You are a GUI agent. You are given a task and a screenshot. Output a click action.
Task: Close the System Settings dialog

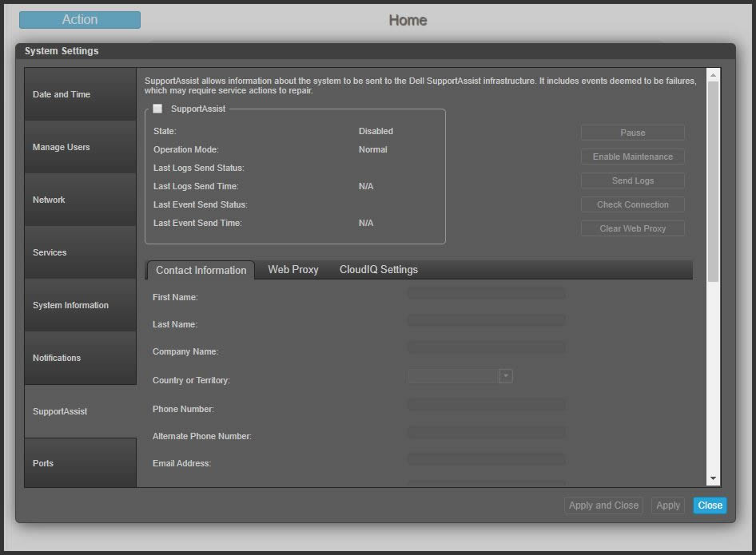point(710,505)
